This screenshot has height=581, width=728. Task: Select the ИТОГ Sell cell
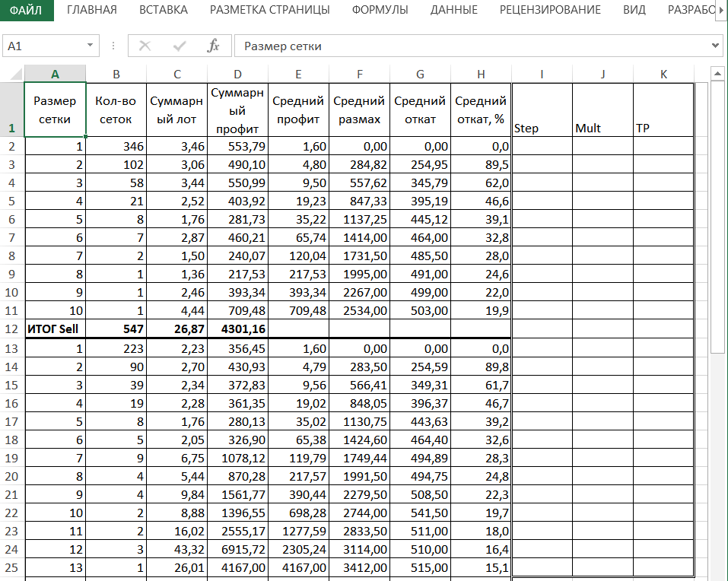click(55, 329)
